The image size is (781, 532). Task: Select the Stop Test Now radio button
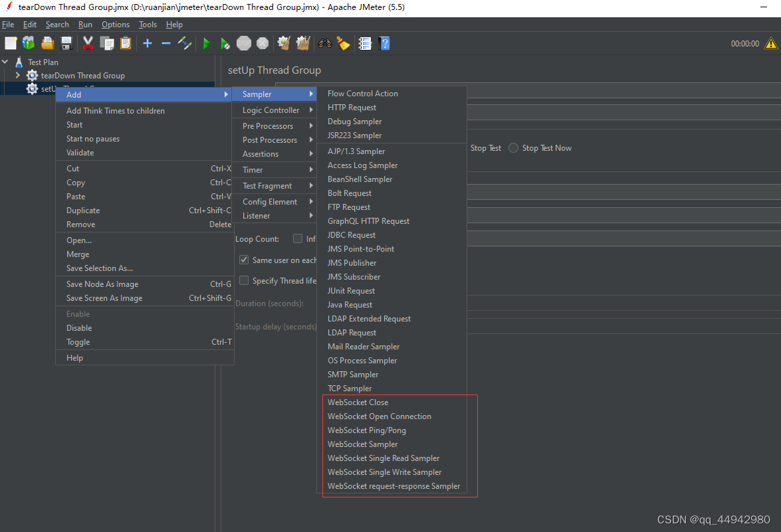513,148
